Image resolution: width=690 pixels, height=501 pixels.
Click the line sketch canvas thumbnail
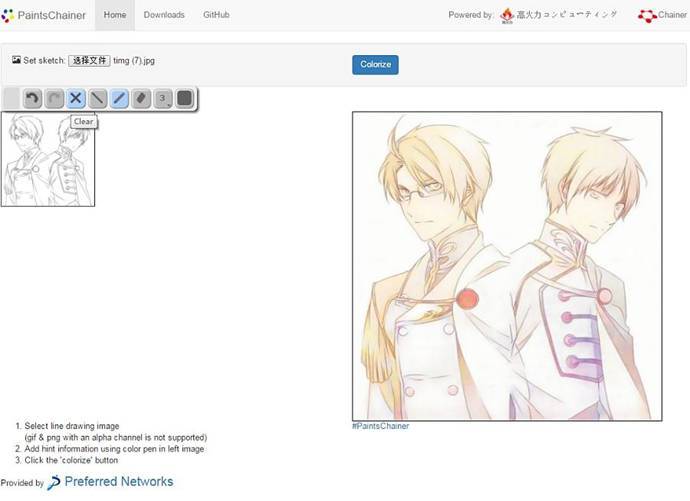point(48,160)
